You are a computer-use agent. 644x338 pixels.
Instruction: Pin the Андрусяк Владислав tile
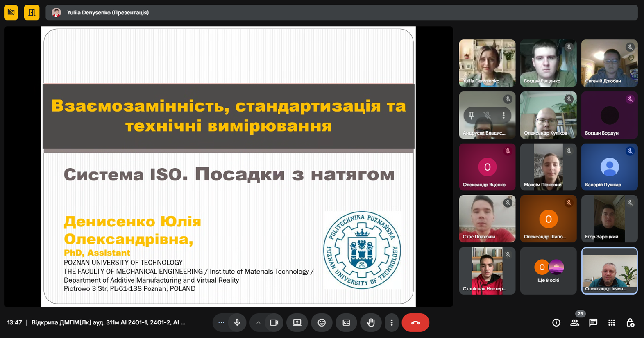pyautogui.click(x=471, y=116)
